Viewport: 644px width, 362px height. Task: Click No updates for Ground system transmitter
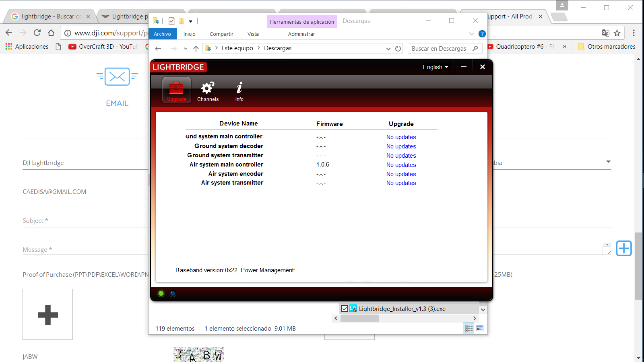pos(401,156)
